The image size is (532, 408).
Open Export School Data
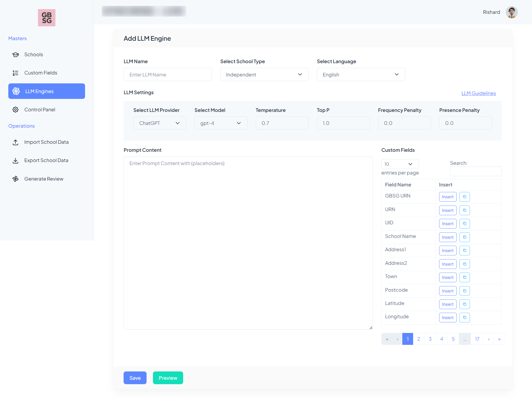coord(47,160)
